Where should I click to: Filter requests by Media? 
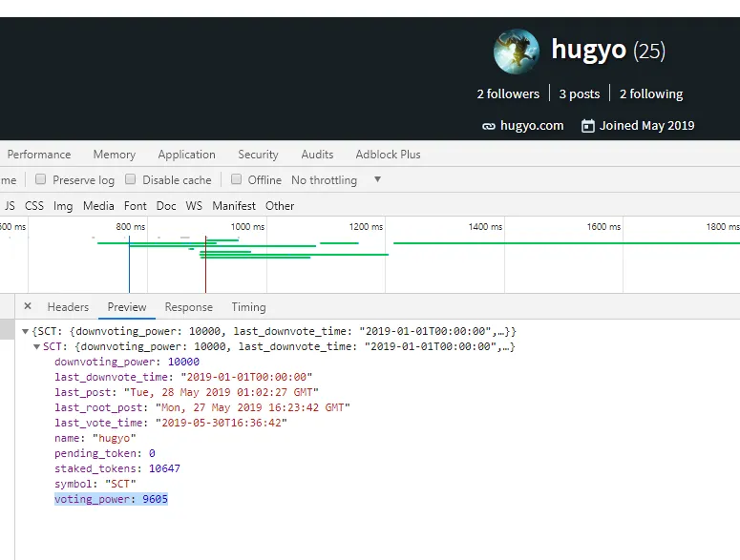click(98, 206)
